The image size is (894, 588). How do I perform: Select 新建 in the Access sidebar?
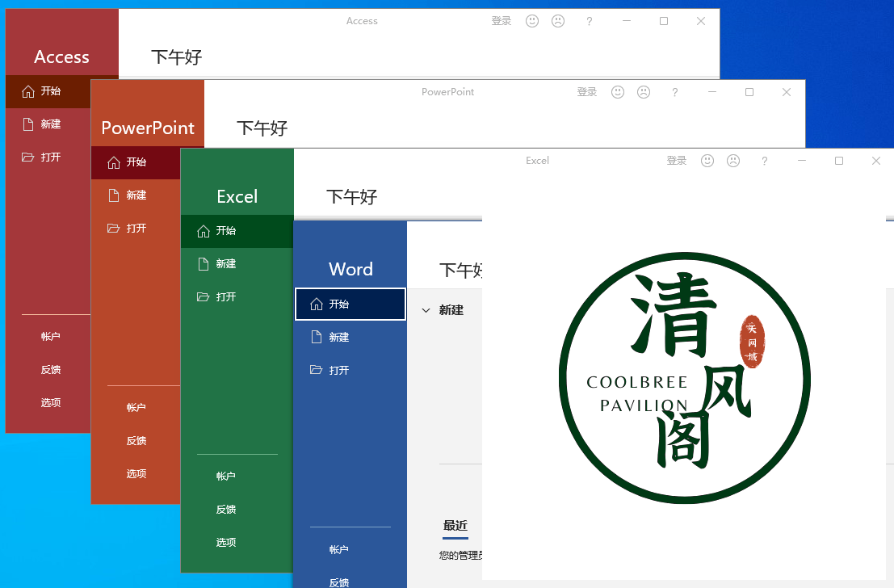click(48, 124)
